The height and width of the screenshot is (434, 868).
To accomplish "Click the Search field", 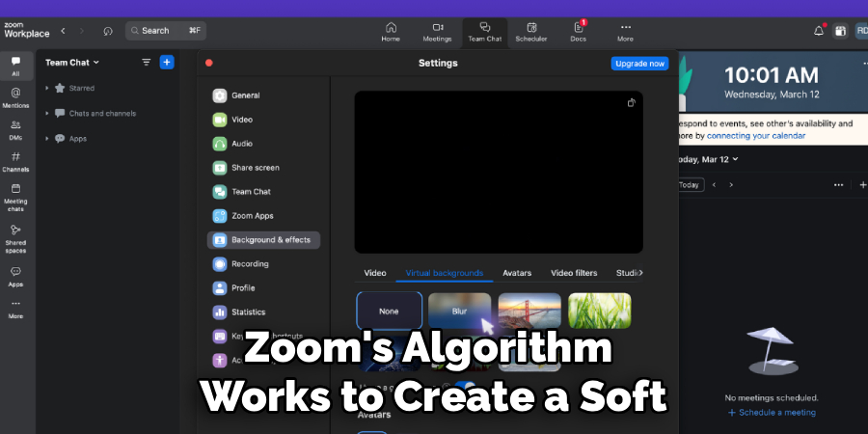I will click(166, 31).
